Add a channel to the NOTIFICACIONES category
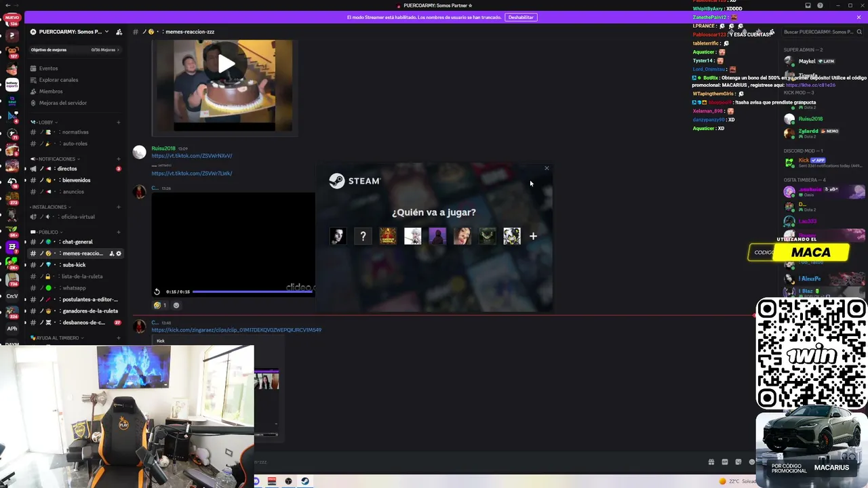 point(119,159)
